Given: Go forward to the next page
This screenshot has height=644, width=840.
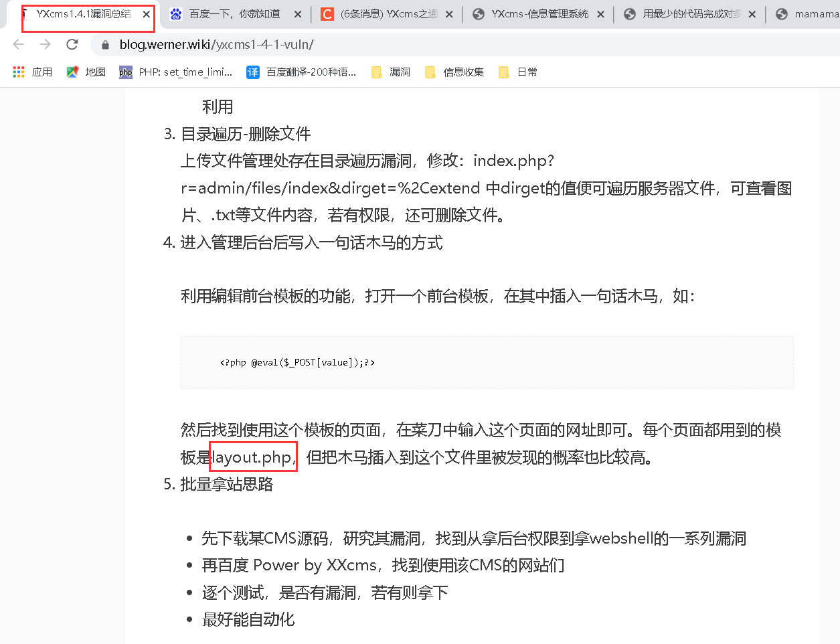Looking at the screenshot, I should [x=46, y=44].
